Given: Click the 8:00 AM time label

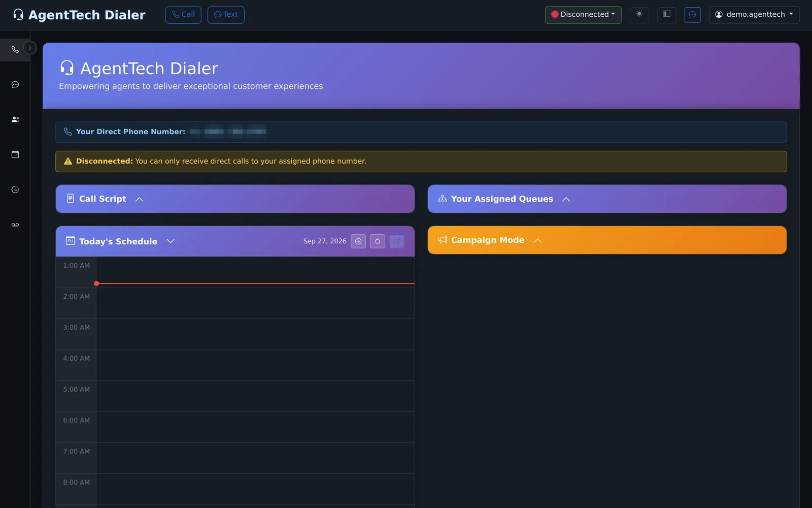Looking at the screenshot, I should pyautogui.click(x=77, y=483).
